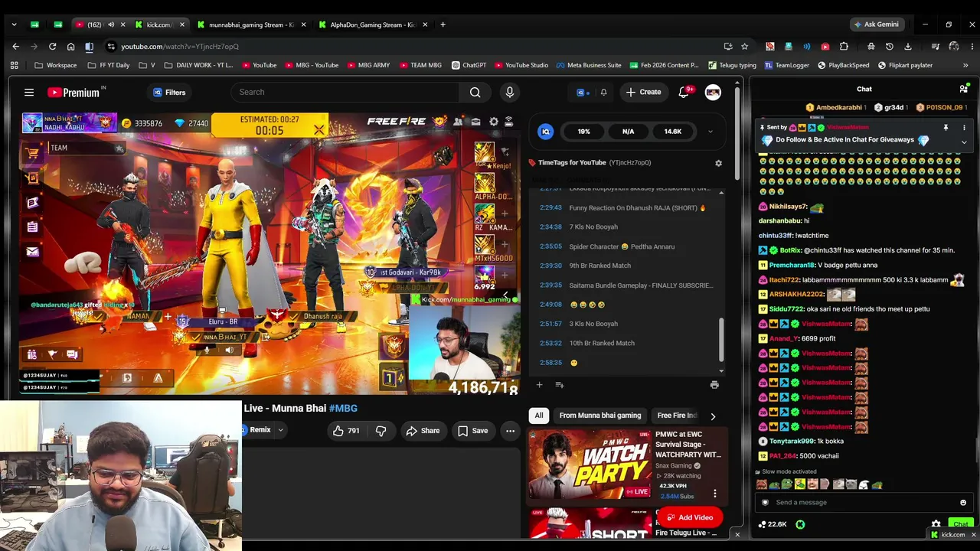Click the Chrome address bar URL
Image resolution: width=980 pixels, height=551 pixels.
(180, 47)
